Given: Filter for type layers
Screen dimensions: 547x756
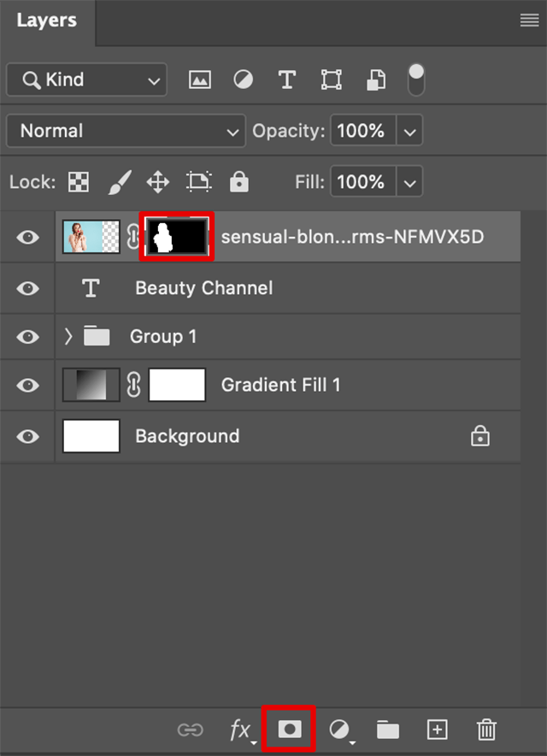Looking at the screenshot, I should (287, 80).
